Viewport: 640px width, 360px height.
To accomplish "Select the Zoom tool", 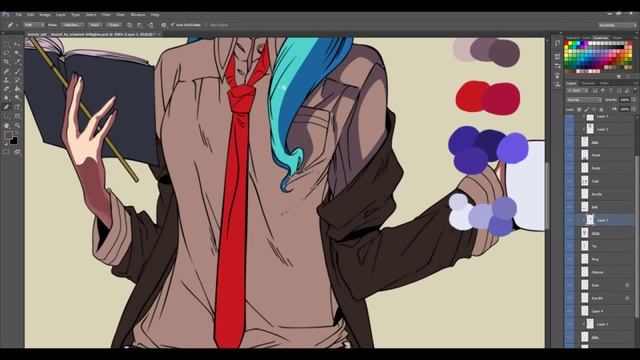I will [17, 125].
